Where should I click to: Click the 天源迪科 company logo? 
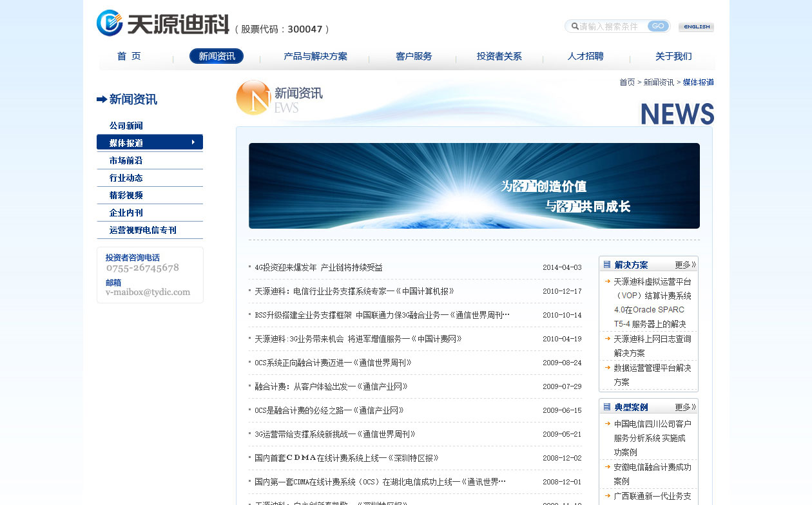162,23
